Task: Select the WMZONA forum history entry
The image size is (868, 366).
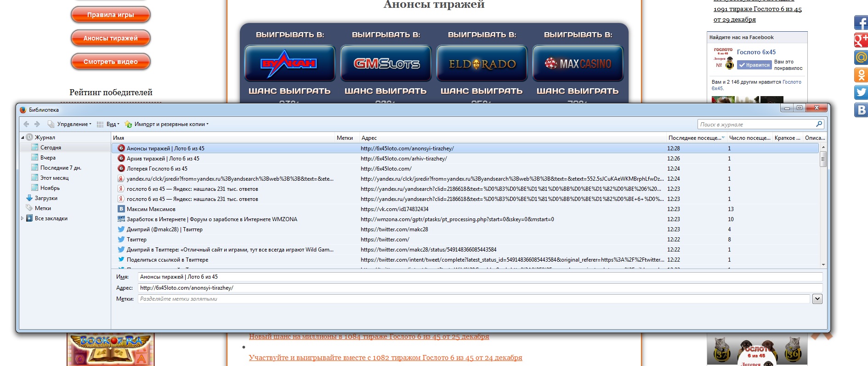Action: click(465, 219)
